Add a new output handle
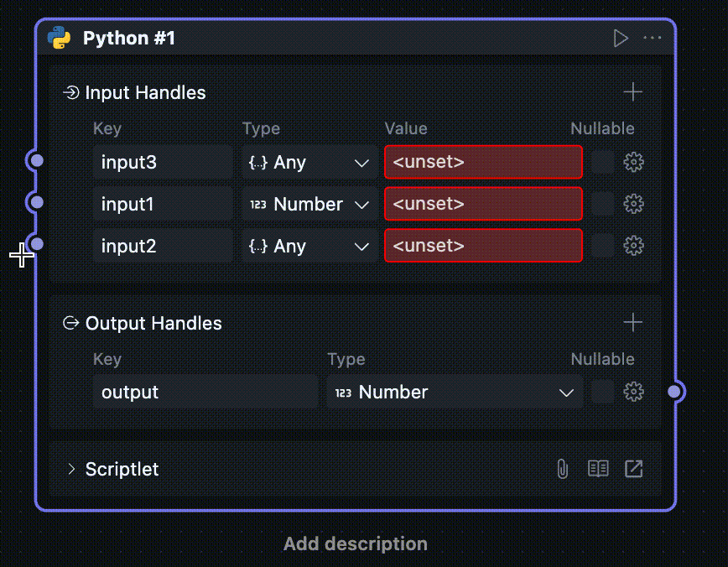The height and width of the screenshot is (567, 728). pyautogui.click(x=633, y=323)
